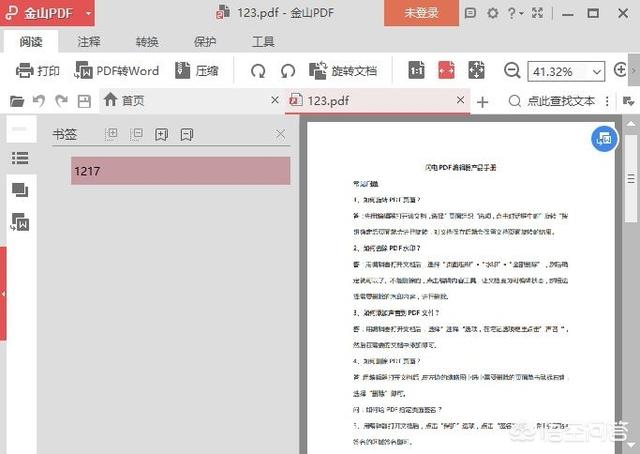
Task: Add a new bookmark in 书签 panel
Action: 162,134
